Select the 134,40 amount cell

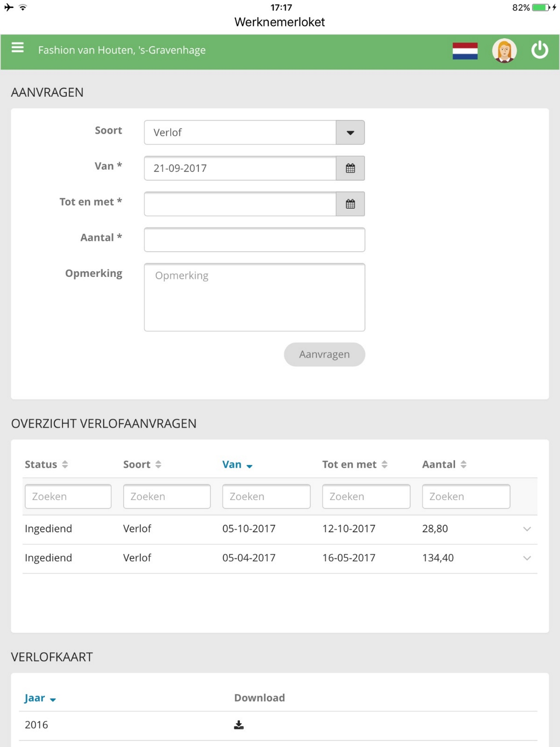[x=438, y=558]
